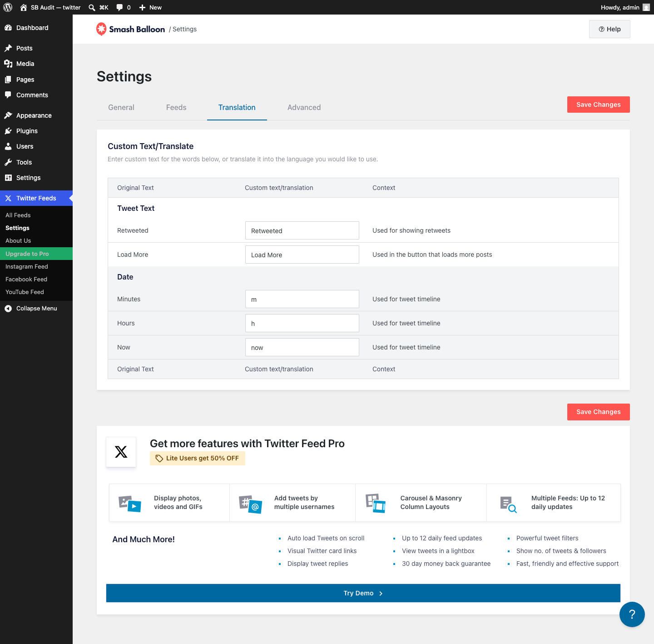Click "Powerful tweet filters" text
This screenshot has width=654, height=644.
click(547, 538)
